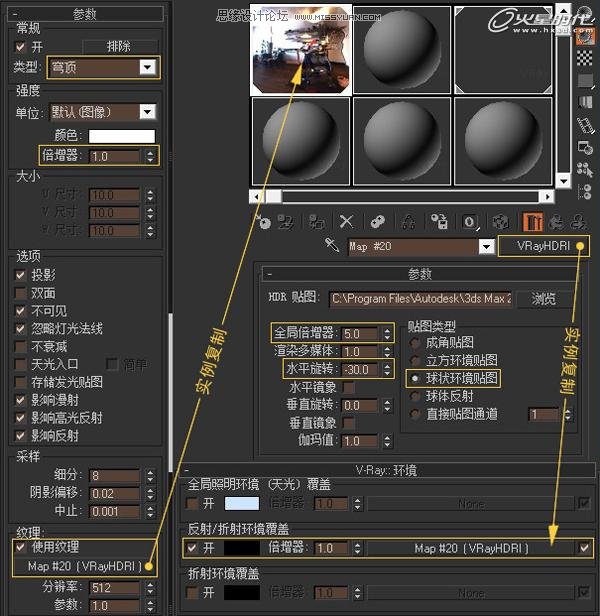
Task: Click the VRayHDRI map type button
Action: point(543,246)
